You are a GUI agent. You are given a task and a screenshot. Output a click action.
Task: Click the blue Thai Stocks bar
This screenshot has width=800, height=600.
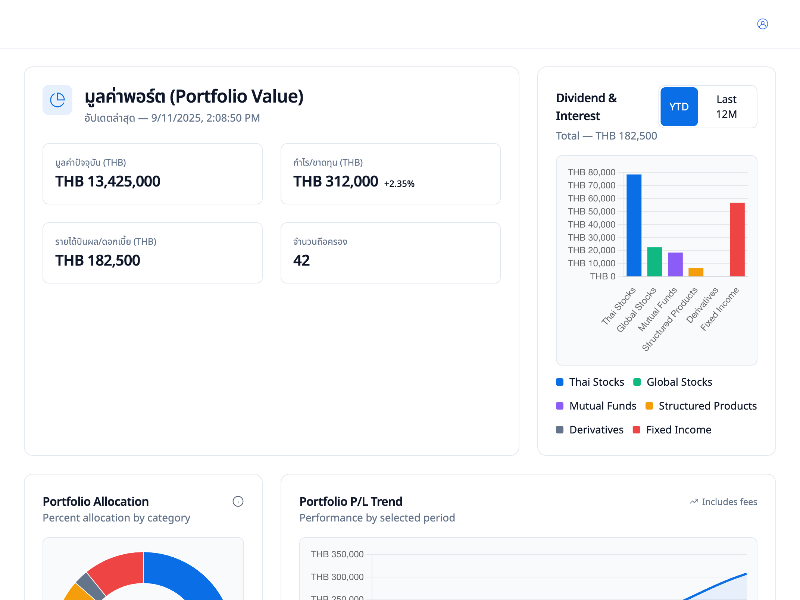pyautogui.click(x=633, y=225)
